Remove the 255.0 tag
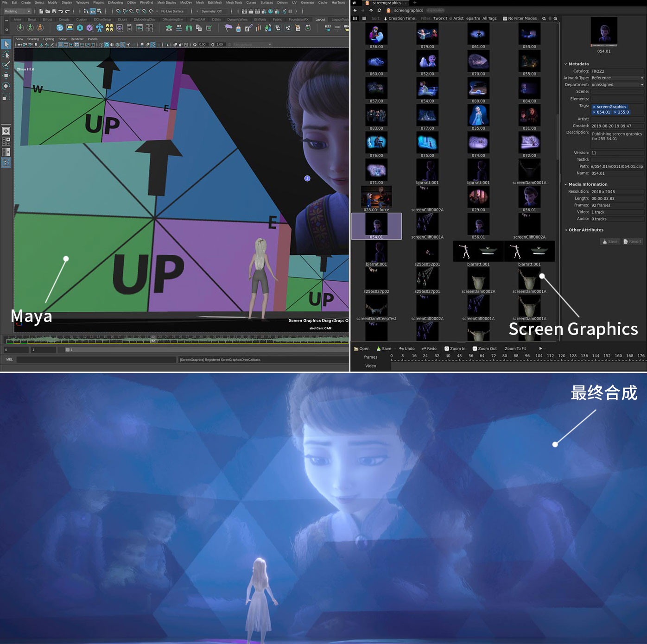The width and height of the screenshot is (647, 644). point(615,113)
